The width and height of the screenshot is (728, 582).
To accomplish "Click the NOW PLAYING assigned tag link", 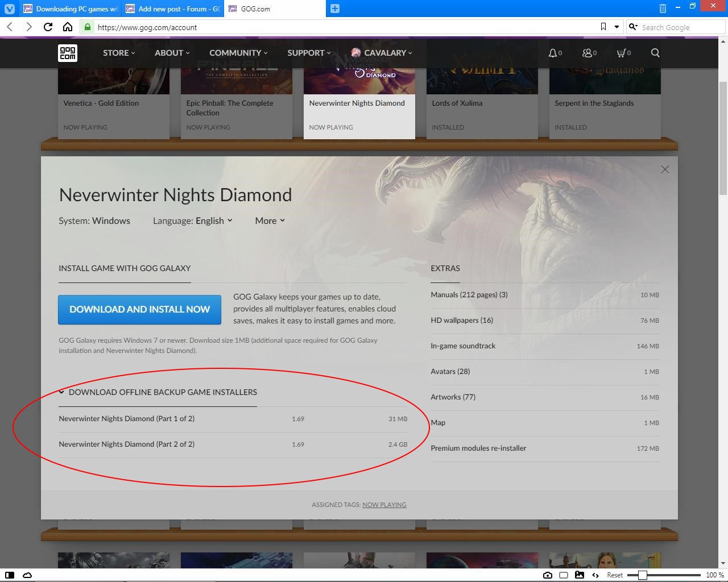I will click(x=384, y=505).
